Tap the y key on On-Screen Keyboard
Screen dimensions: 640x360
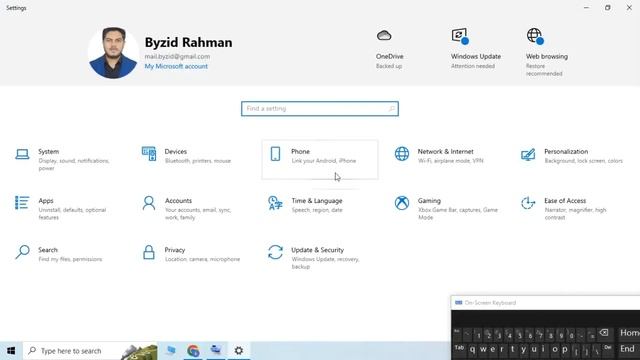point(523,350)
